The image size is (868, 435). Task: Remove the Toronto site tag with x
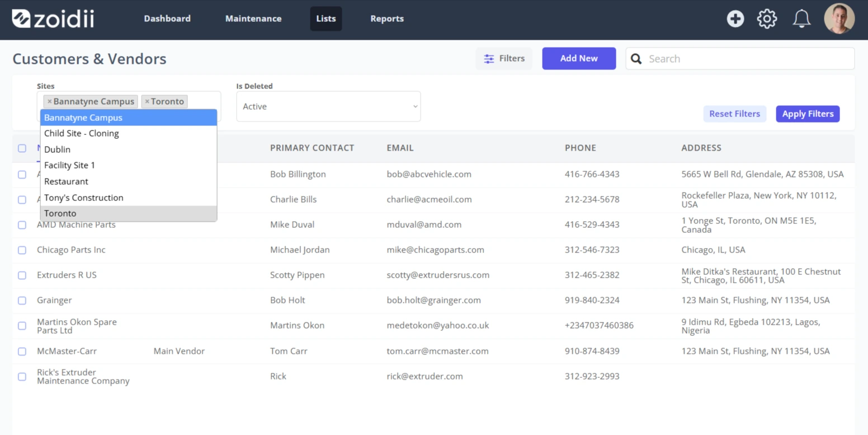[x=147, y=101]
